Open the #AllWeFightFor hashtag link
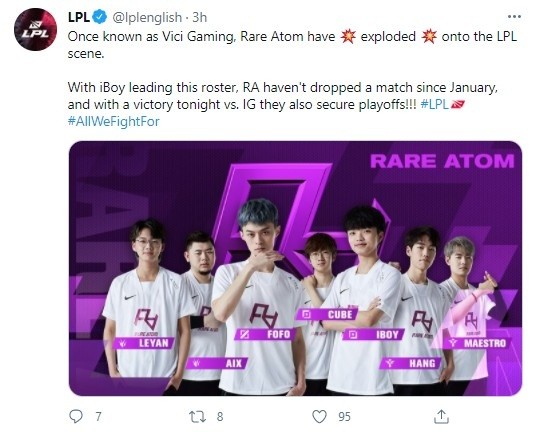 (x=114, y=121)
